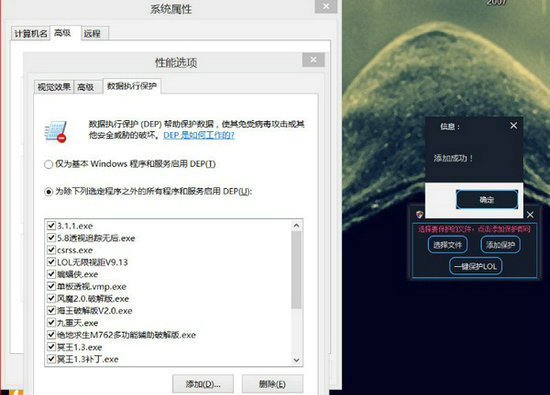
Task: Close the 系统属性 window
Action: click(326, 6)
